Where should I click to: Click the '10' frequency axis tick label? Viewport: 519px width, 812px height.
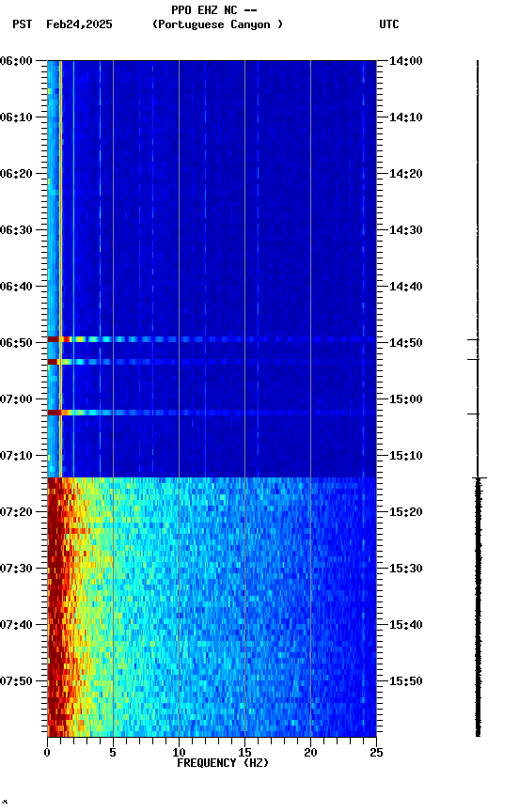point(179,753)
